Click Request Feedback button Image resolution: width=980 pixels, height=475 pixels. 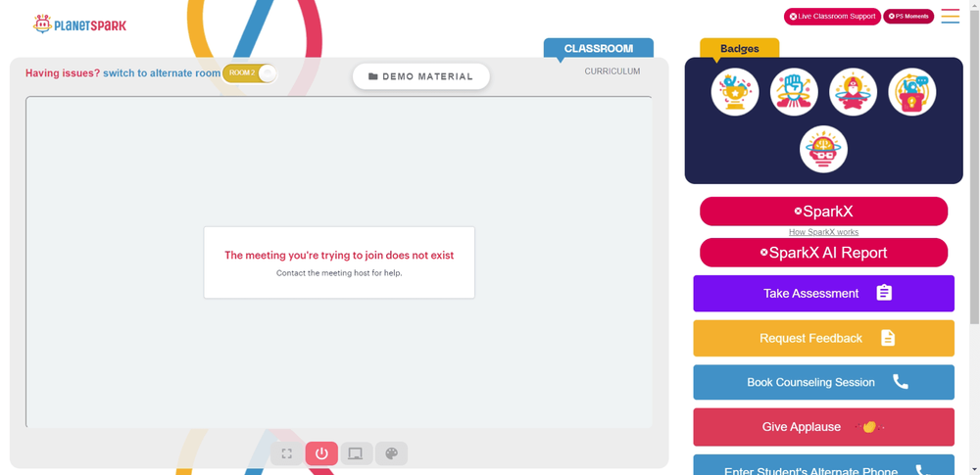click(x=824, y=338)
